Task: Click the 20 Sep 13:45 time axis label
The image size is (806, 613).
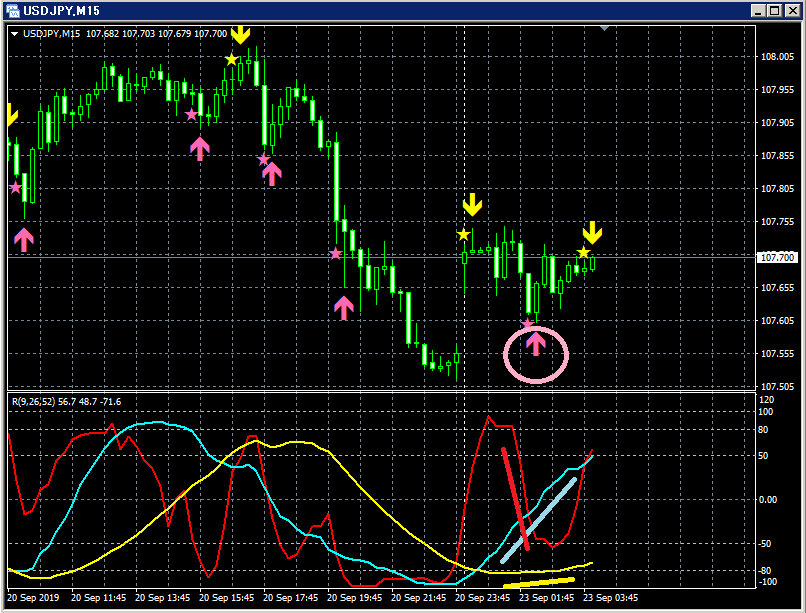Action: click(x=162, y=598)
